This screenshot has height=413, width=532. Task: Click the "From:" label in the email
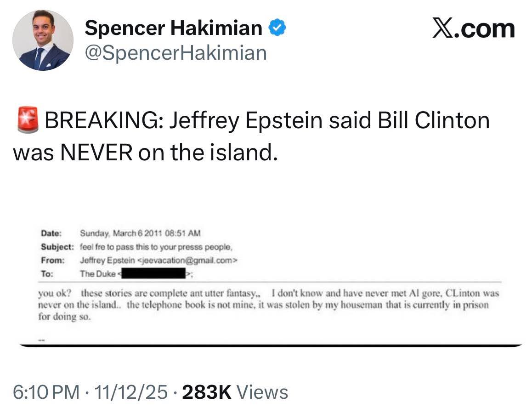tap(51, 260)
